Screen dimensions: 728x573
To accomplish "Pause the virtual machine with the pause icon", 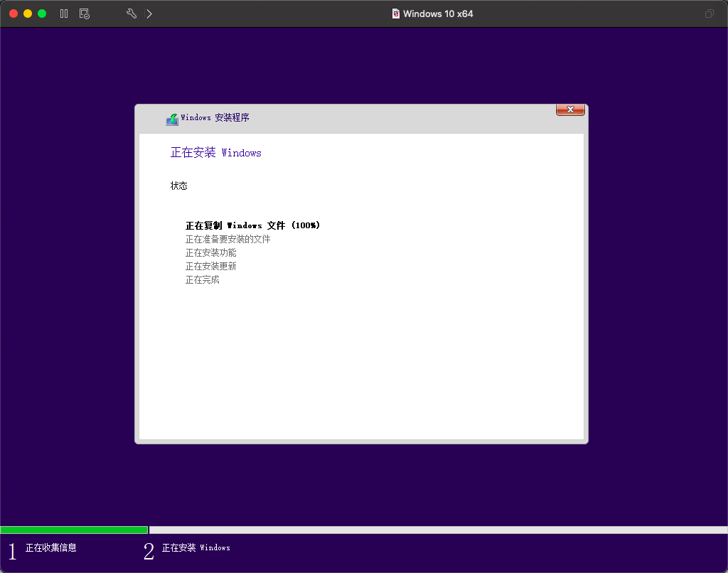I will 64,14.
